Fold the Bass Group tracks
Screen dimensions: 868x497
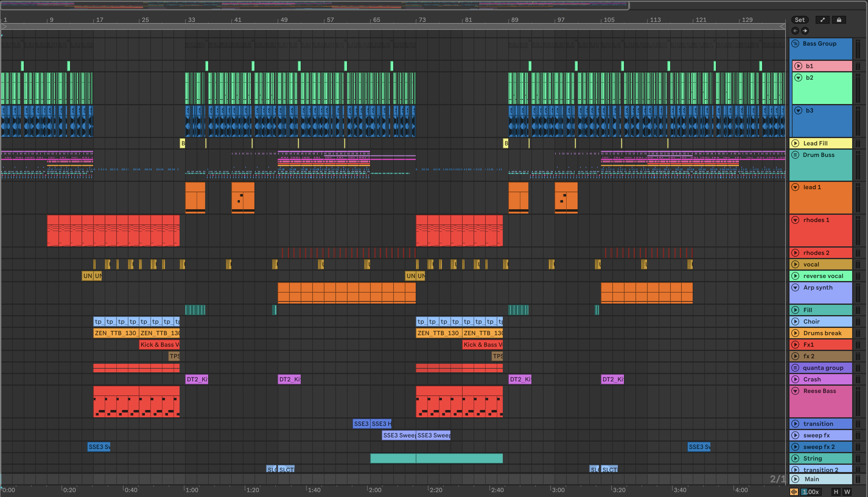coord(795,43)
